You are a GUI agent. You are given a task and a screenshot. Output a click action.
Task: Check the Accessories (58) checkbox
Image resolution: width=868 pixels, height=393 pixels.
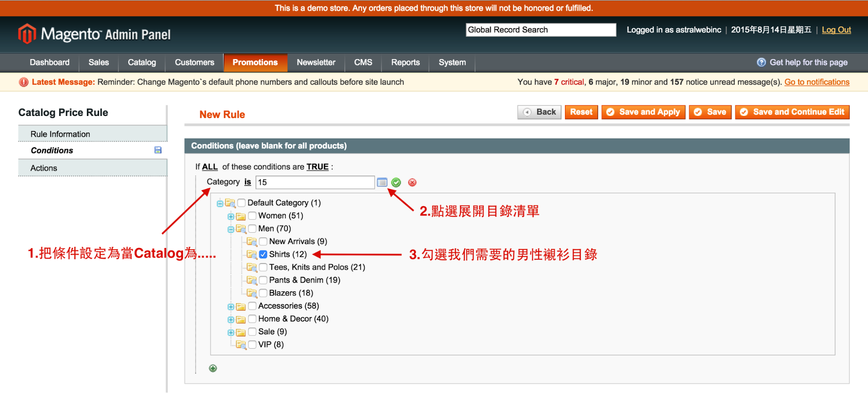pyautogui.click(x=252, y=306)
